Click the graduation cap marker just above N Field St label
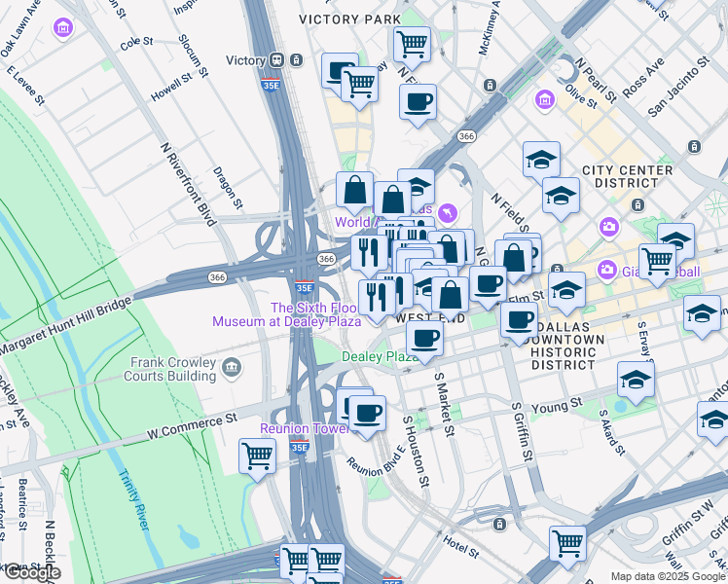Image resolution: width=728 pixels, height=584 pixels. click(x=561, y=196)
